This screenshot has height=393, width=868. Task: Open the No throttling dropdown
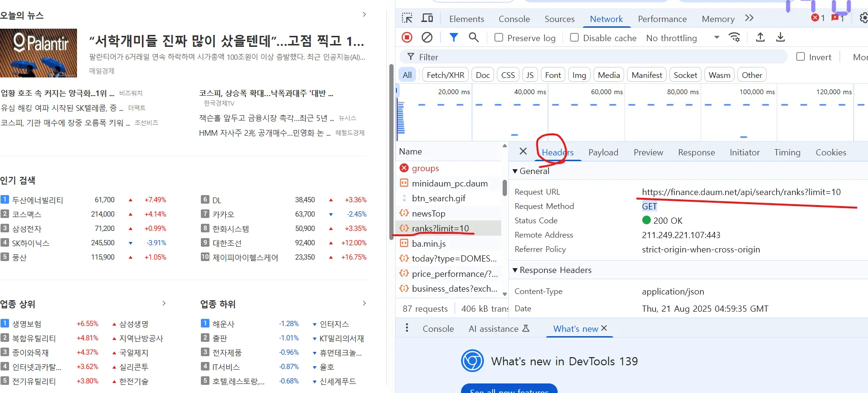[682, 38]
